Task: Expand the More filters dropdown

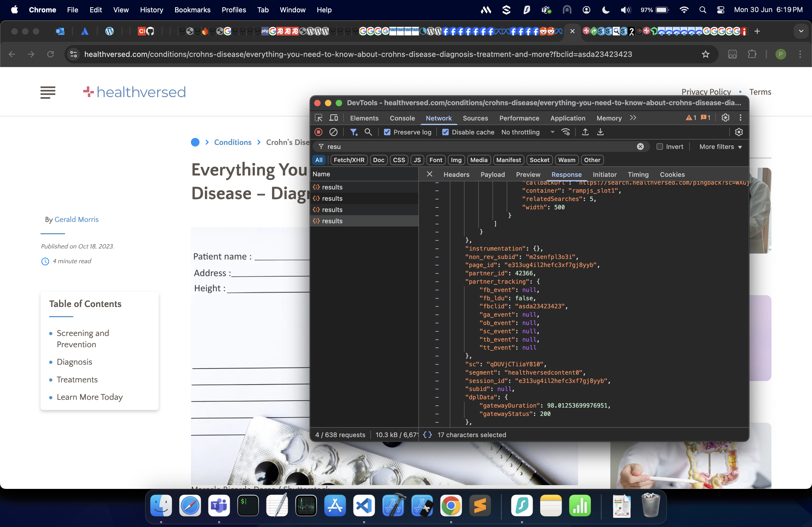Action: [x=720, y=147]
